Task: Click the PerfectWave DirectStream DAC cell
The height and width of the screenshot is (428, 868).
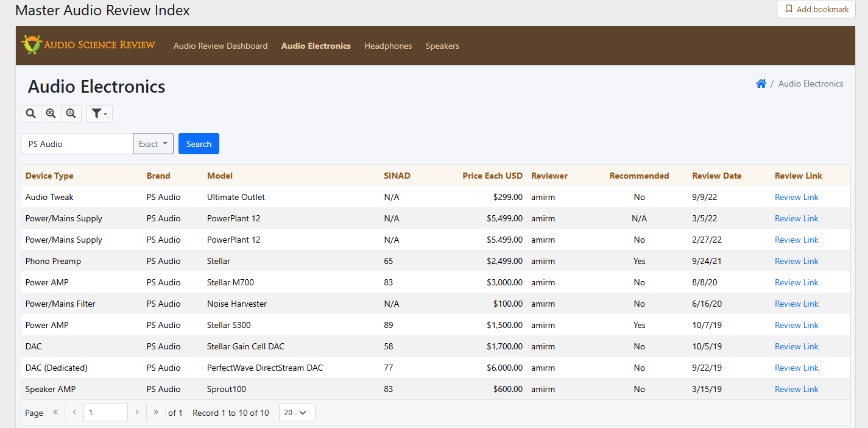Action: [265, 368]
